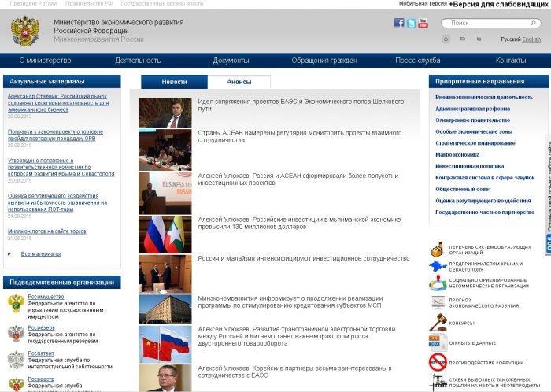The width and height of the screenshot is (551, 392).
Task: Open Миллион лотов на сайте торгов
Action: pyautogui.click(x=46, y=231)
